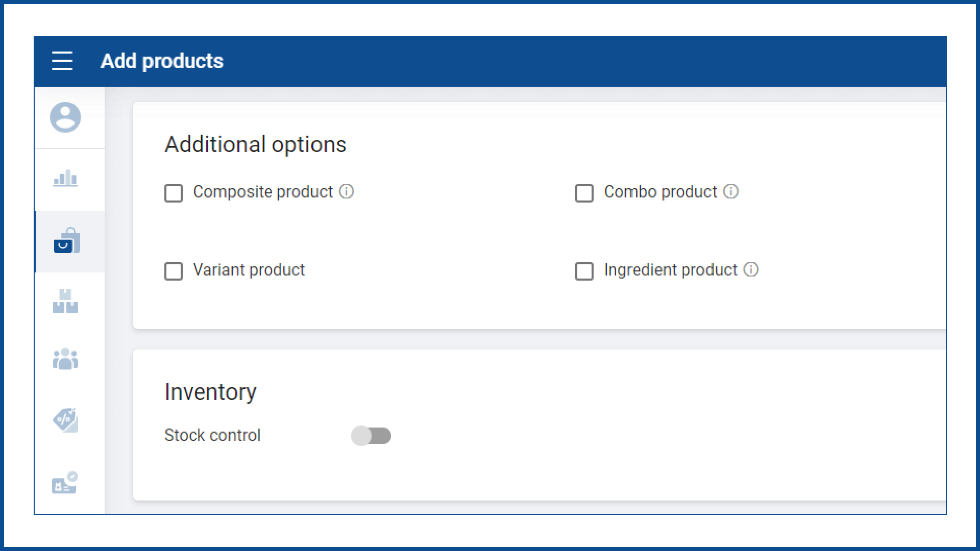Click the Combo product label text
The width and height of the screenshot is (980, 551).
coord(660,192)
